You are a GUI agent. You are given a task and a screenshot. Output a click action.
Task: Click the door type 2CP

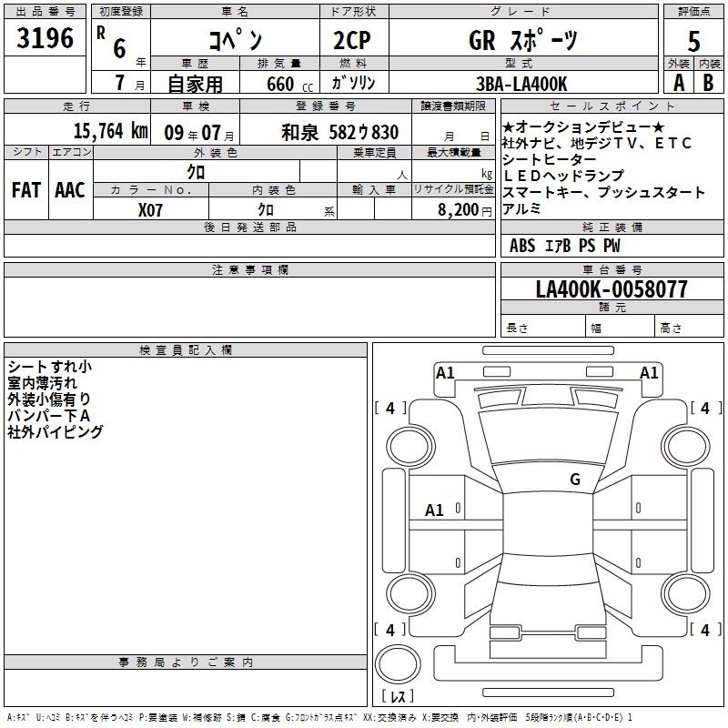[352, 40]
